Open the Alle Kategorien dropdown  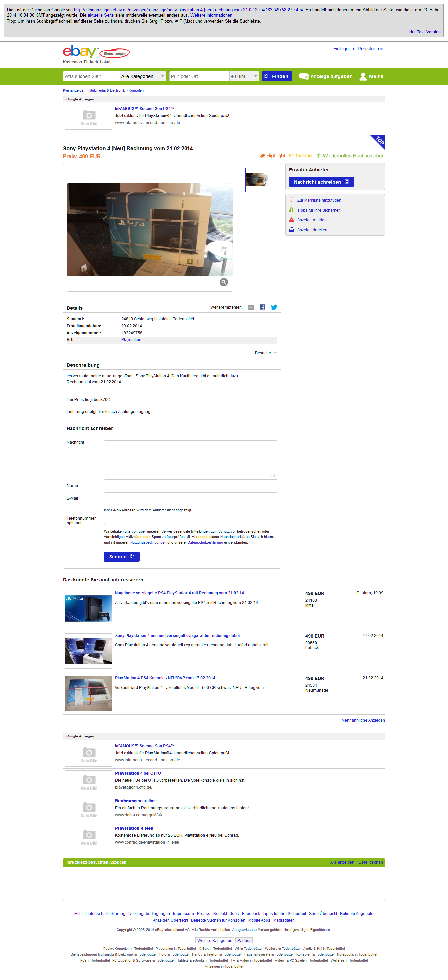tap(143, 77)
